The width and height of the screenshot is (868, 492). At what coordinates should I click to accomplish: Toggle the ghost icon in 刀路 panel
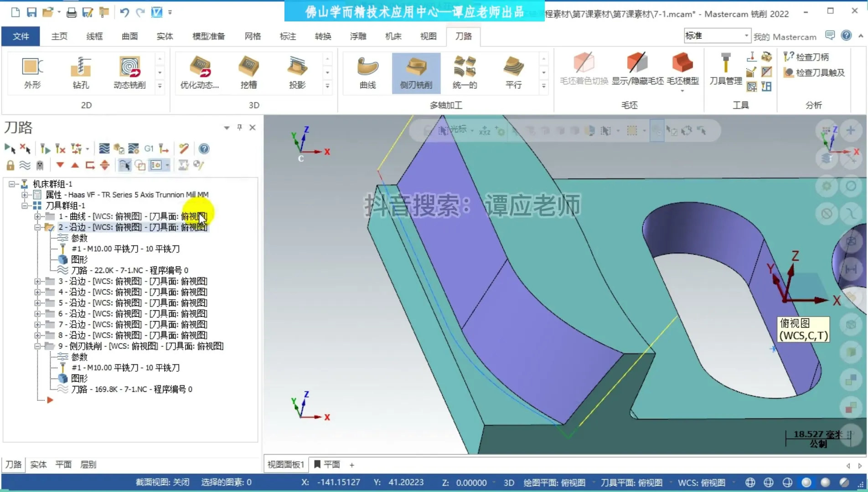(40, 165)
